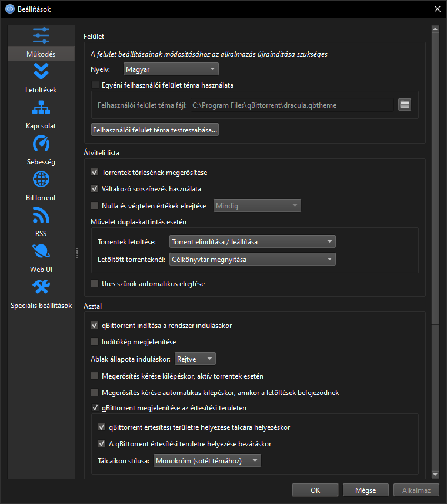The image size is (447, 504).
Task: Switch to the RSS tab label
Action: [x=41, y=234]
